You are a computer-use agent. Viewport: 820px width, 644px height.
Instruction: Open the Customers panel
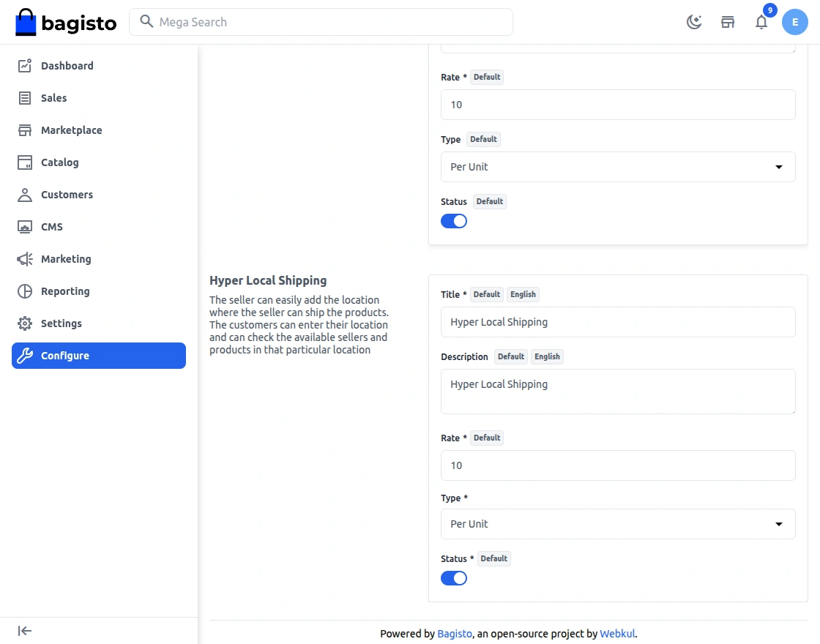click(x=65, y=195)
